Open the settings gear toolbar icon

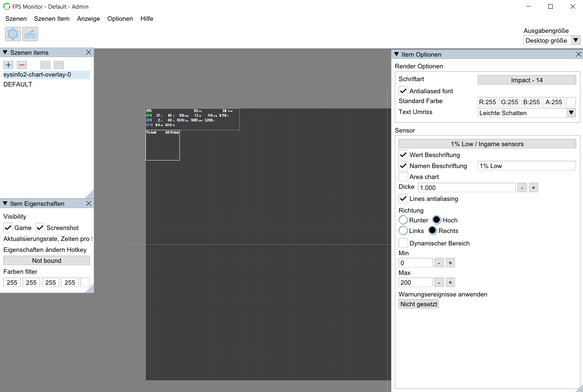pyautogui.click(x=13, y=34)
